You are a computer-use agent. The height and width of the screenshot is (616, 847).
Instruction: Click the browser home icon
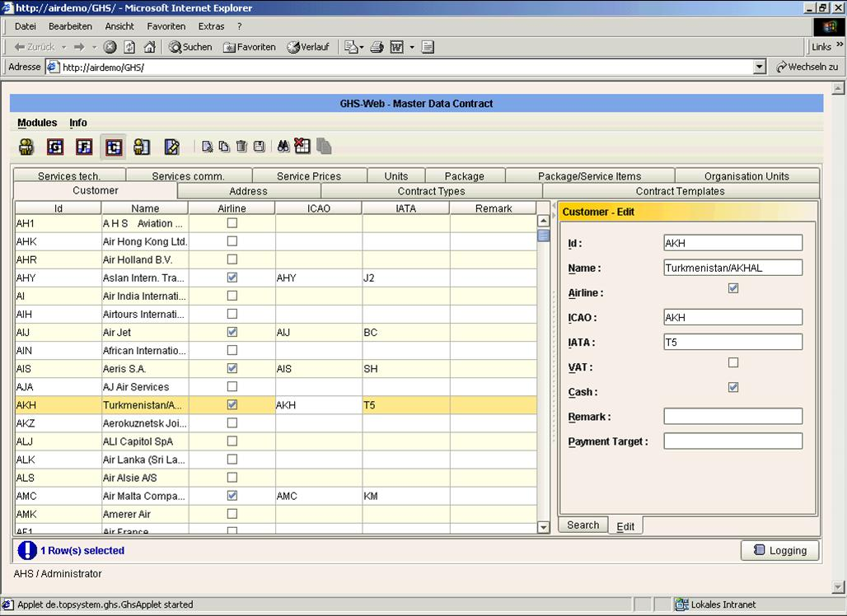(149, 47)
